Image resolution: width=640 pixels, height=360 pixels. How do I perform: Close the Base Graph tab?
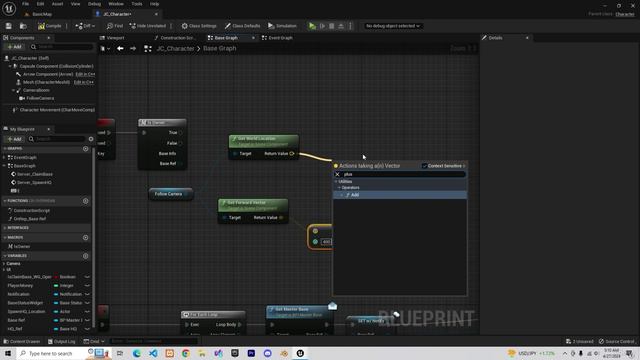(x=253, y=38)
